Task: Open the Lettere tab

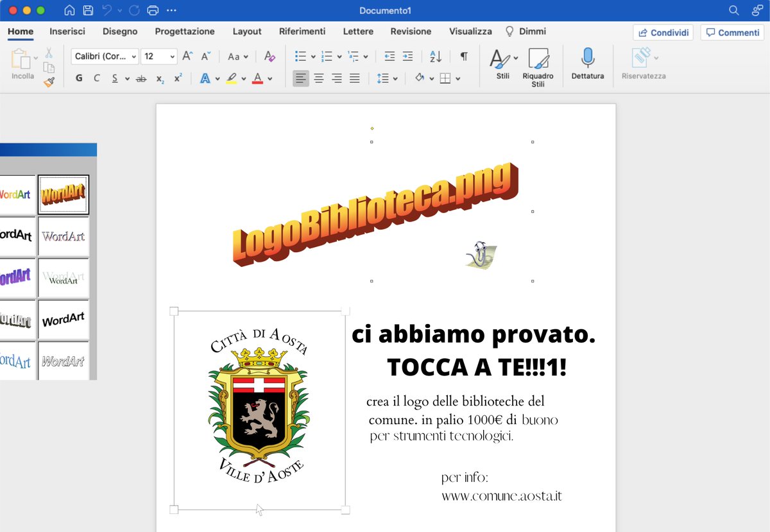Action: click(358, 31)
